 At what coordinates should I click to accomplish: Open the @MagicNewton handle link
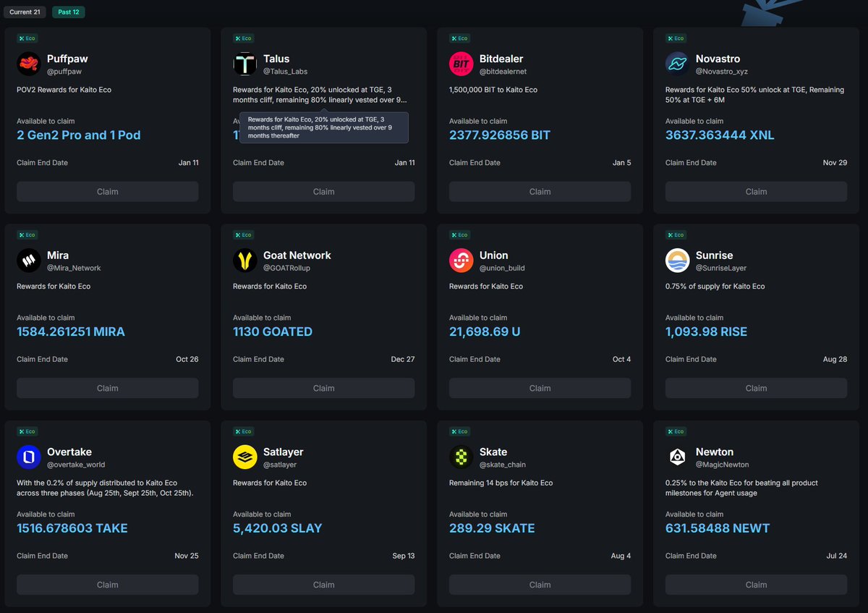click(x=723, y=465)
